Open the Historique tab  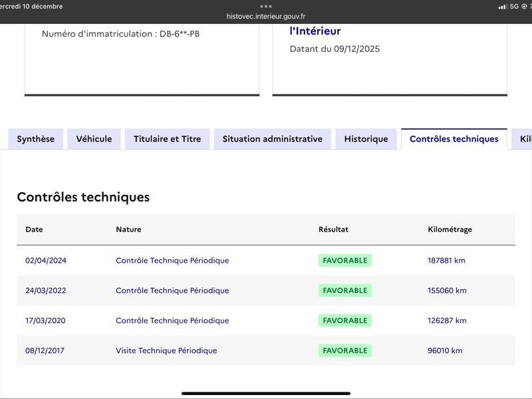tap(366, 139)
